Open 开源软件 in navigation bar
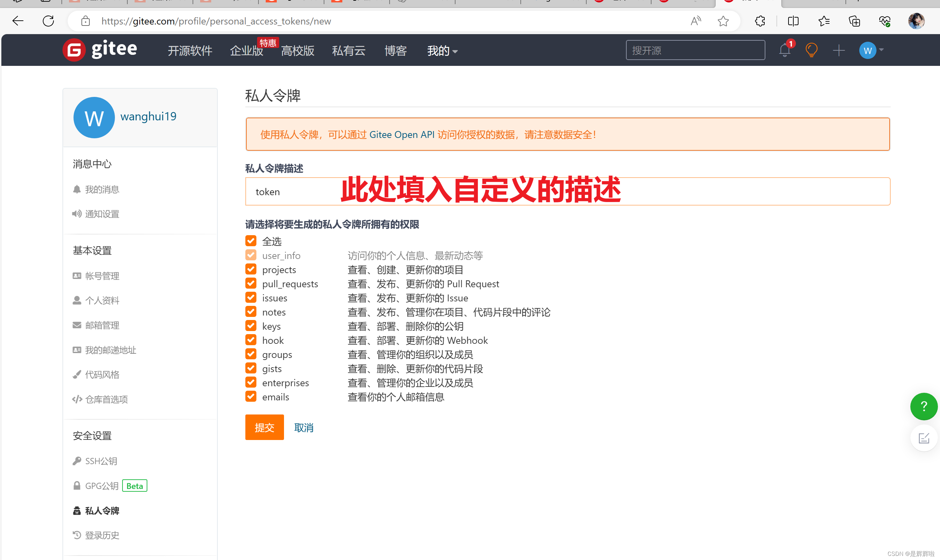Screen dimensions: 940x560 point(190,51)
